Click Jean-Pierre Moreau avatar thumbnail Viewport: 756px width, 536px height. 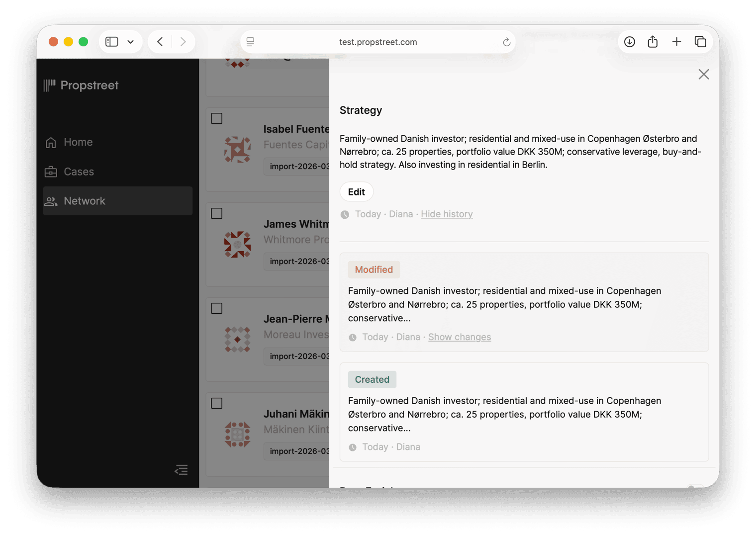(237, 339)
